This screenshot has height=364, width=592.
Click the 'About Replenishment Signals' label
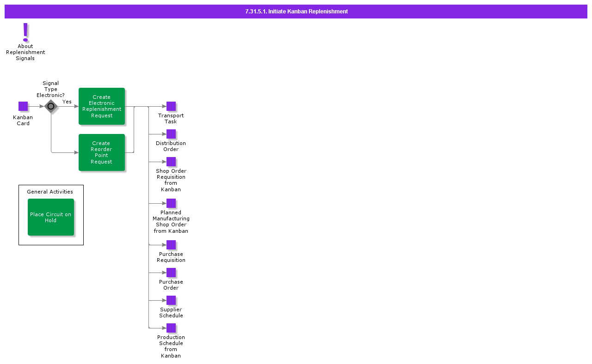click(x=25, y=52)
